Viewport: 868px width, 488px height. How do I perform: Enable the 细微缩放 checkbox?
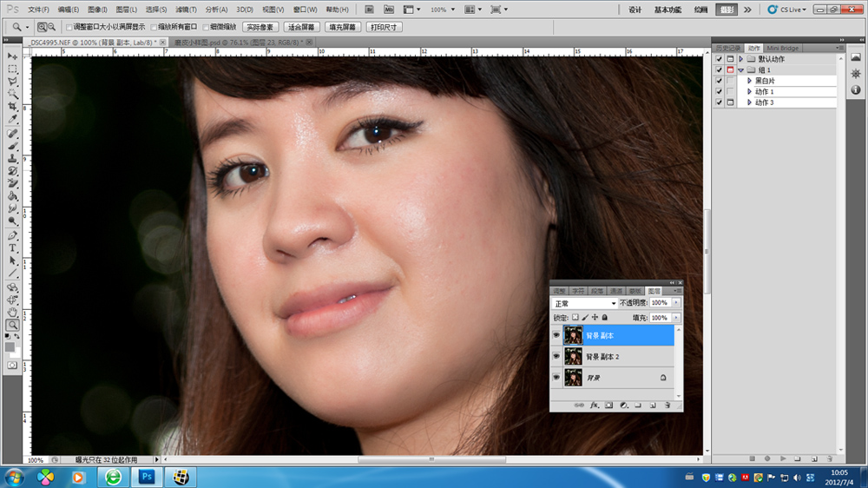[205, 27]
